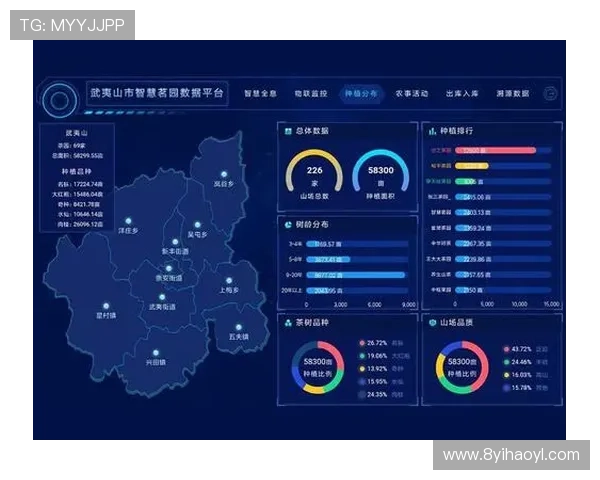
Task: Click the 15486.04亩 variety value
Action: [88, 194]
